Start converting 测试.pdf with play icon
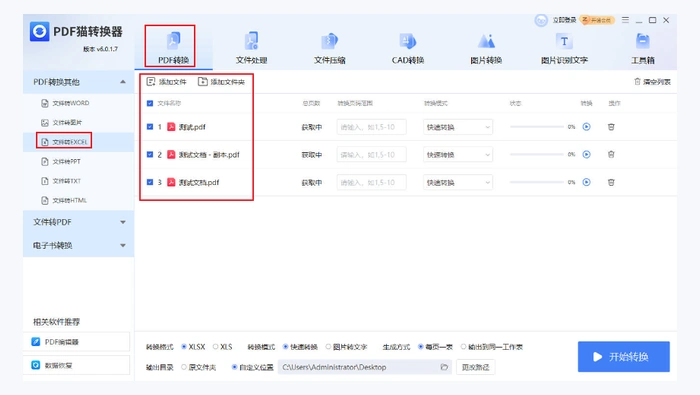Viewport: 700px width, 395px height. click(587, 127)
